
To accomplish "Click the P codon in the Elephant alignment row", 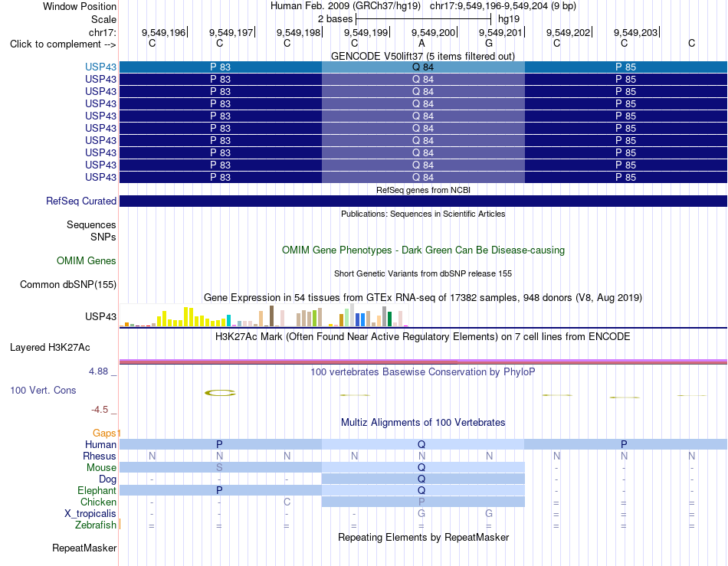I will [220, 490].
